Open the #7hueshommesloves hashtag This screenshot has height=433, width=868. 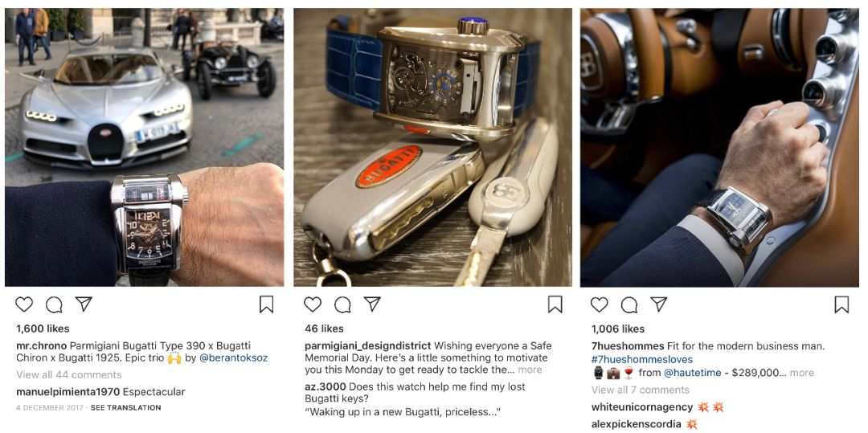[x=641, y=359]
